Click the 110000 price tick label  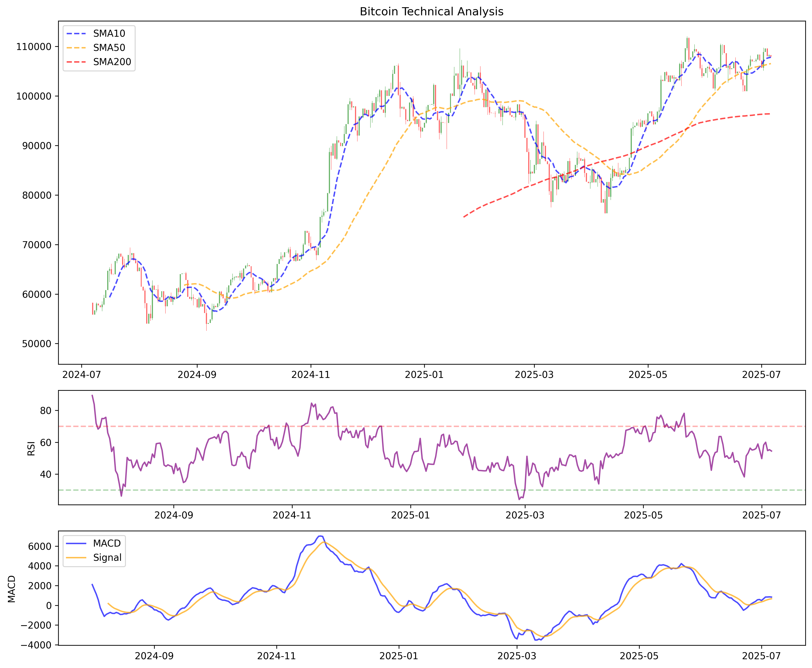pos(34,47)
